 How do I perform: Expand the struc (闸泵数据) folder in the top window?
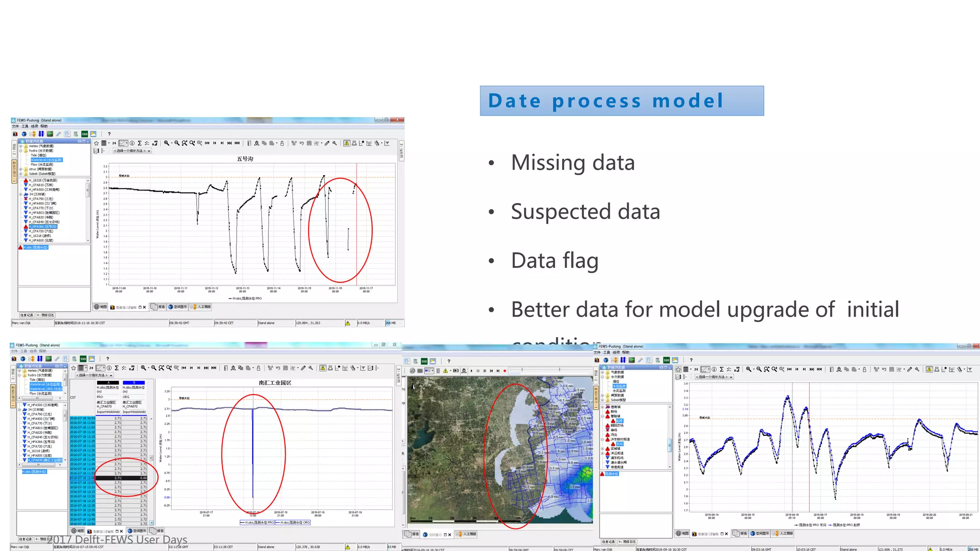[21, 169]
